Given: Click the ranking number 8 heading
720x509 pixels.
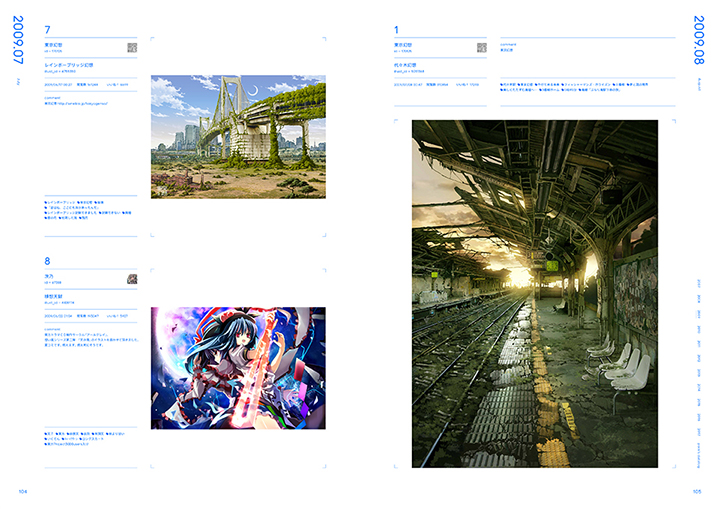Looking at the screenshot, I should pos(47,261).
